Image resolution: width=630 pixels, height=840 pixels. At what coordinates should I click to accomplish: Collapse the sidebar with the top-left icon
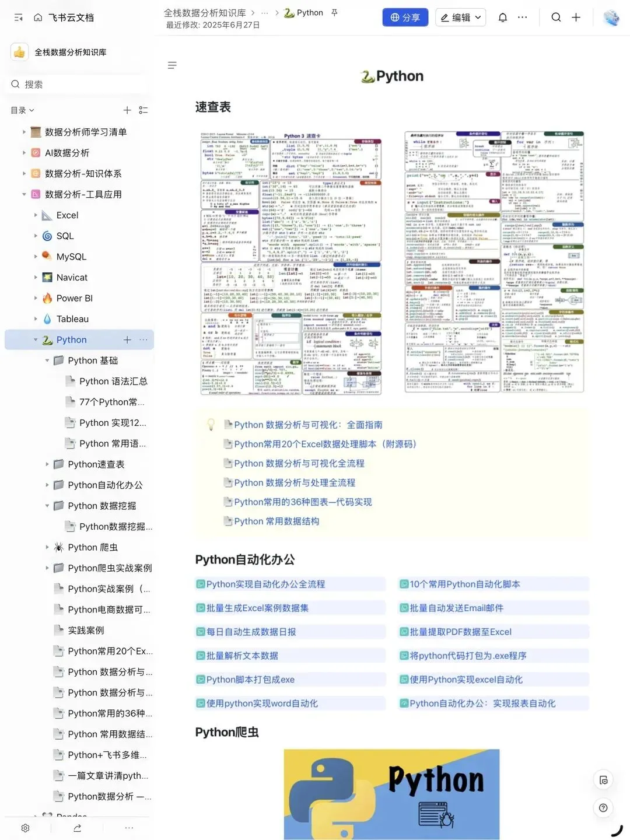pyautogui.click(x=19, y=17)
